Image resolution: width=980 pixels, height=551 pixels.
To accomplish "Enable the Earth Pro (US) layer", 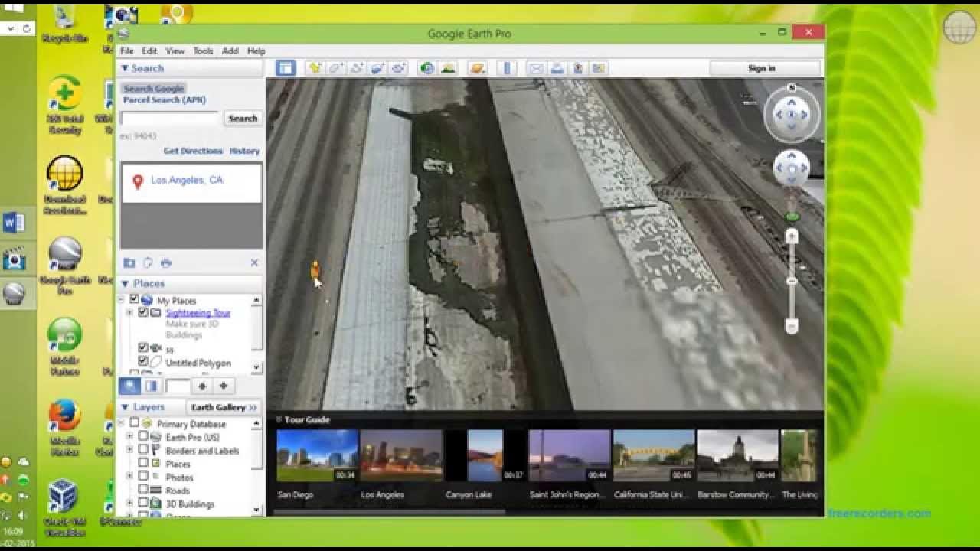I will (x=142, y=436).
